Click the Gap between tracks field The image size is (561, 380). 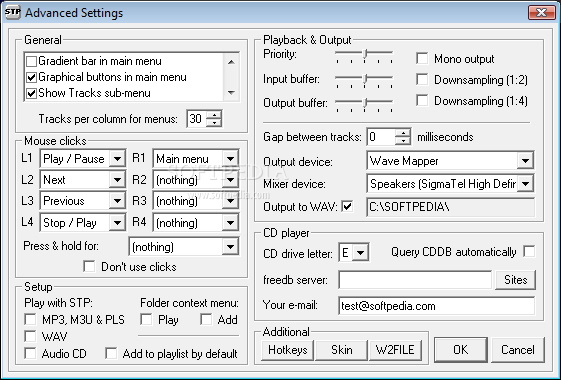click(381, 137)
